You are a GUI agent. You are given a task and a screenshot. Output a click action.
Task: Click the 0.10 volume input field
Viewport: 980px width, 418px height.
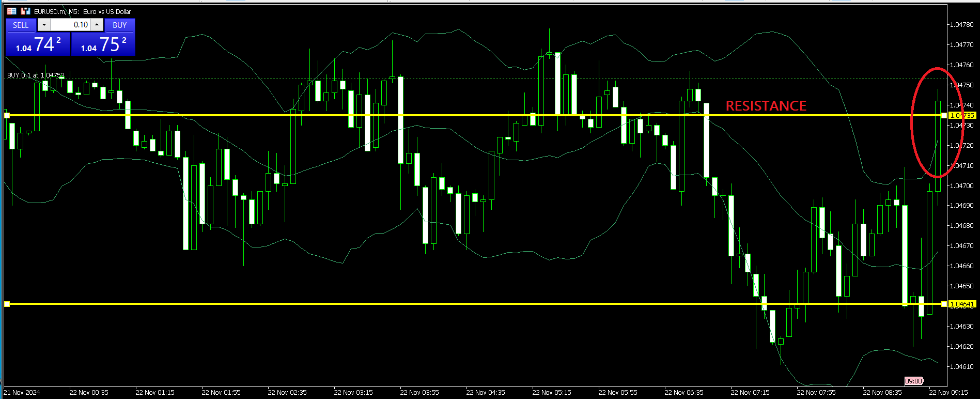[70, 25]
